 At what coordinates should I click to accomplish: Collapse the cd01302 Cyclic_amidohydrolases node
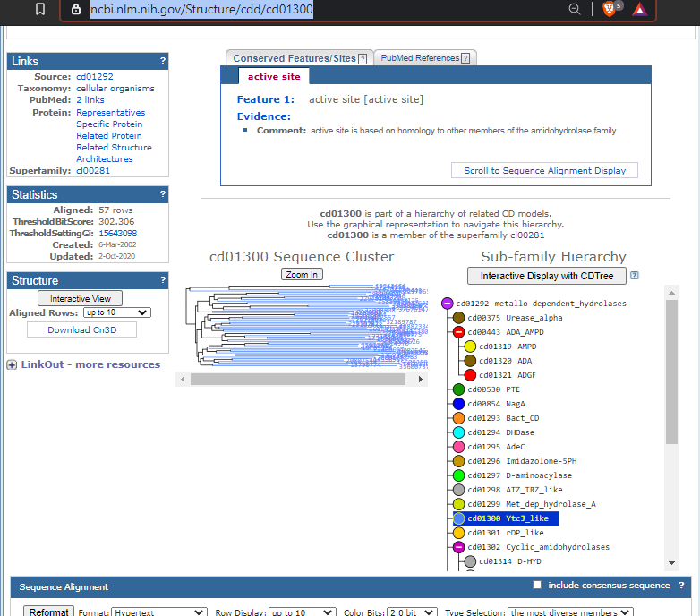point(458,547)
